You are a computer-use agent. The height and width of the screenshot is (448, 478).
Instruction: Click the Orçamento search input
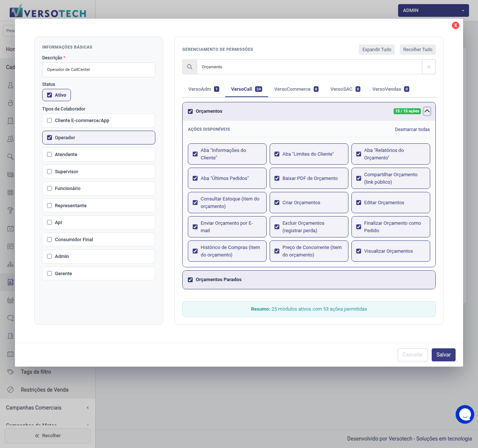[x=309, y=67]
